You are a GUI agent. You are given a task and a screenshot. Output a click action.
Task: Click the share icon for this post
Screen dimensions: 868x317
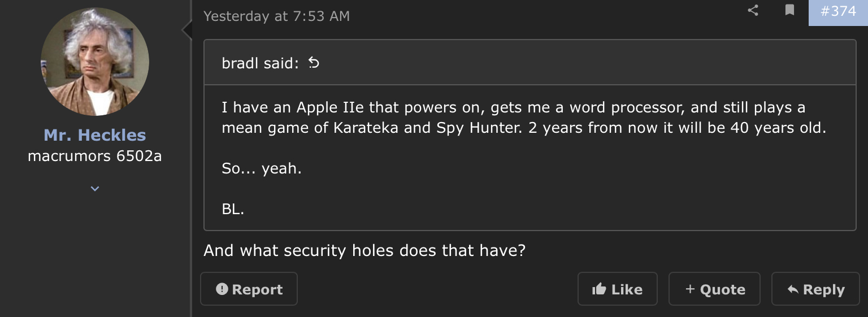click(x=753, y=10)
